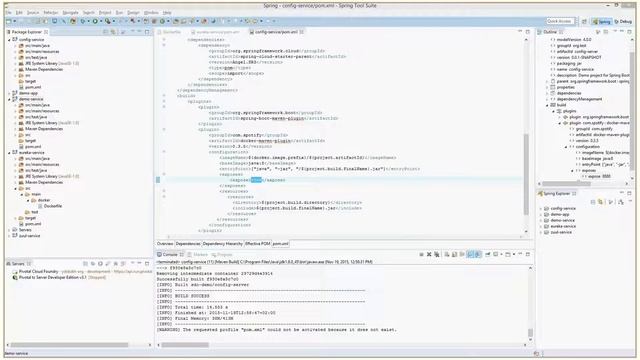The height and width of the screenshot is (360, 640).
Task: Click the Outline horizontal scrollbar
Action: [x=567, y=184]
